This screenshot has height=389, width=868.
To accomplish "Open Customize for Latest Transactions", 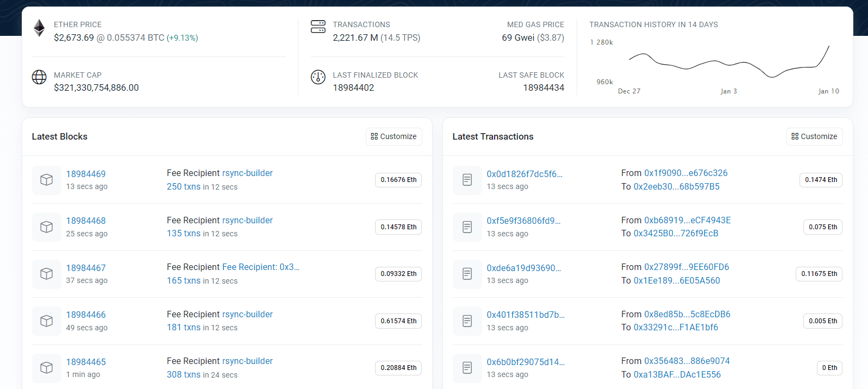I will [x=814, y=136].
